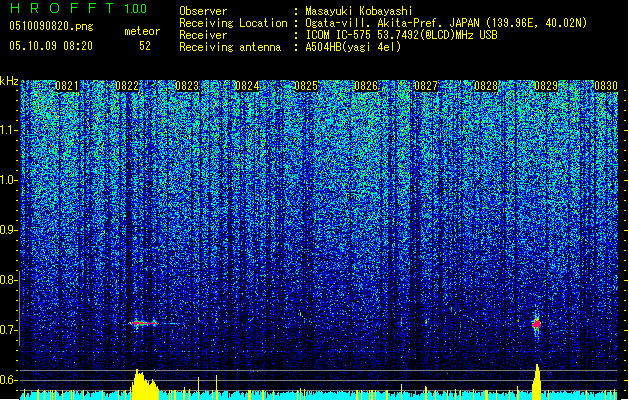Click the antenna text A504HB(yagi 4el)
629x400 pixels.
point(353,47)
